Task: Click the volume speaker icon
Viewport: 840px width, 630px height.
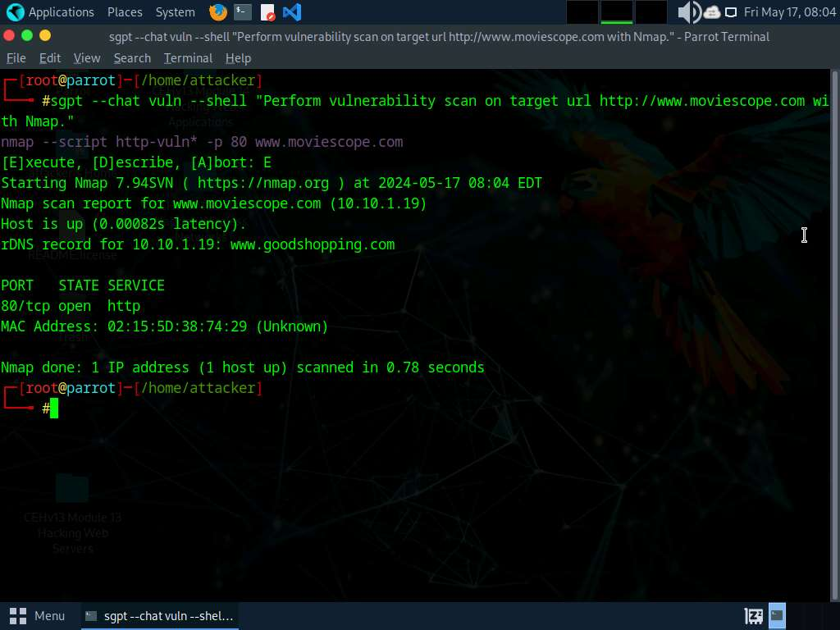Action: (687, 12)
